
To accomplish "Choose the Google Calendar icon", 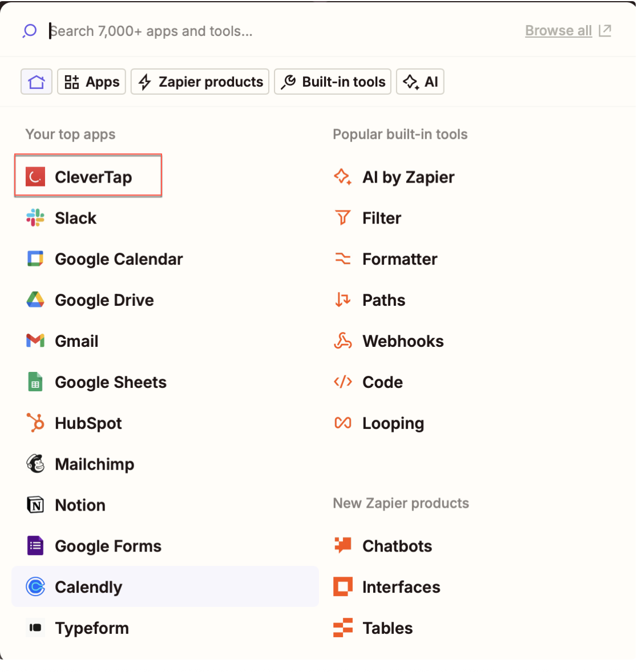I will click(35, 259).
